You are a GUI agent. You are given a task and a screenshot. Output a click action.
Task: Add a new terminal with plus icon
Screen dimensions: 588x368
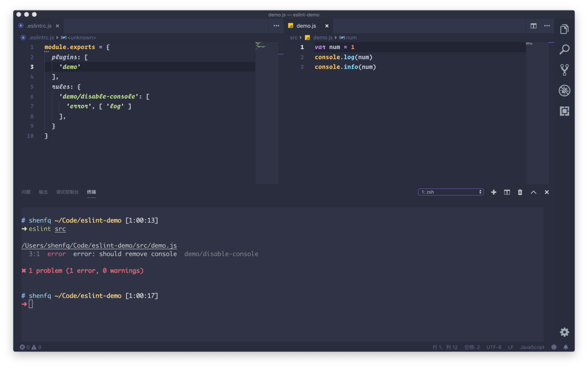click(494, 192)
